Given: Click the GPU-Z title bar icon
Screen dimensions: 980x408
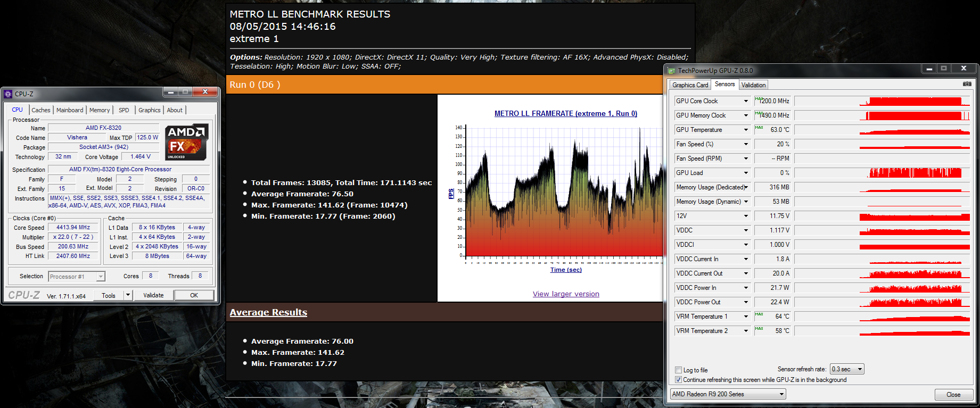Looking at the screenshot, I should [x=672, y=70].
